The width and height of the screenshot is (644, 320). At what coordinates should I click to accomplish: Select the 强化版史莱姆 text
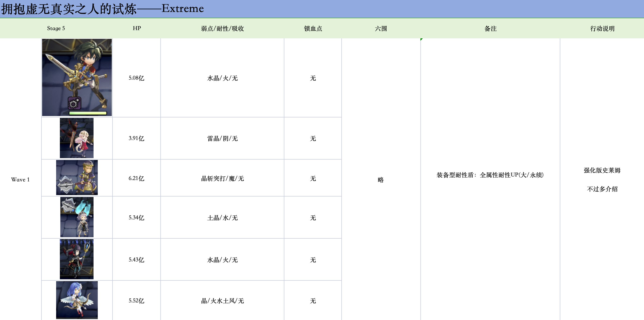coord(602,170)
